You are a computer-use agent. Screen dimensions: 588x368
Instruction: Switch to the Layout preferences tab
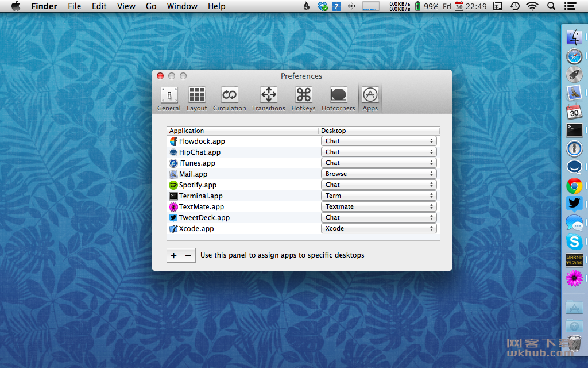197,99
